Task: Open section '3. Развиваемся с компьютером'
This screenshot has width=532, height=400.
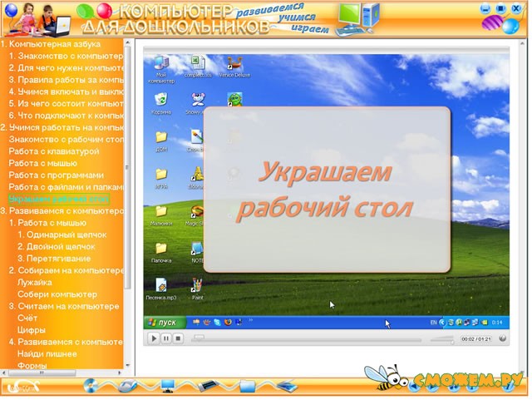Action: [x=62, y=211]
